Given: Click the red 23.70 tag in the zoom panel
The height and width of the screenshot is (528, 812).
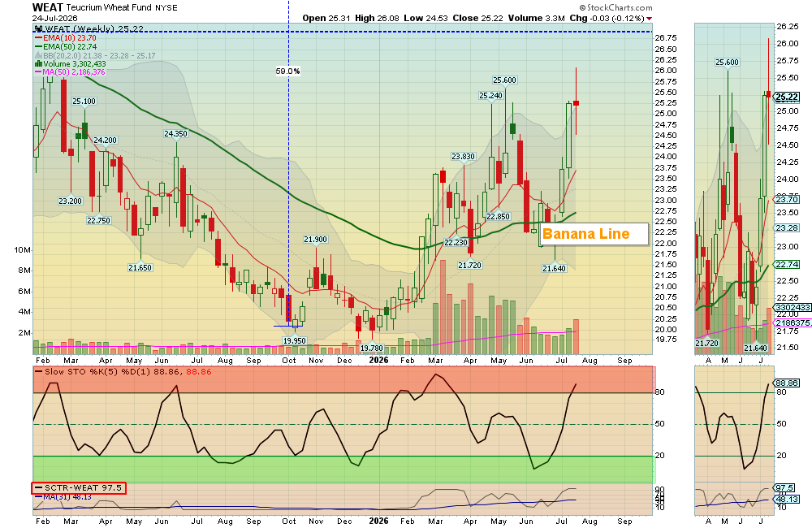Looking at the screenshot, I should [x=787, y=200].
